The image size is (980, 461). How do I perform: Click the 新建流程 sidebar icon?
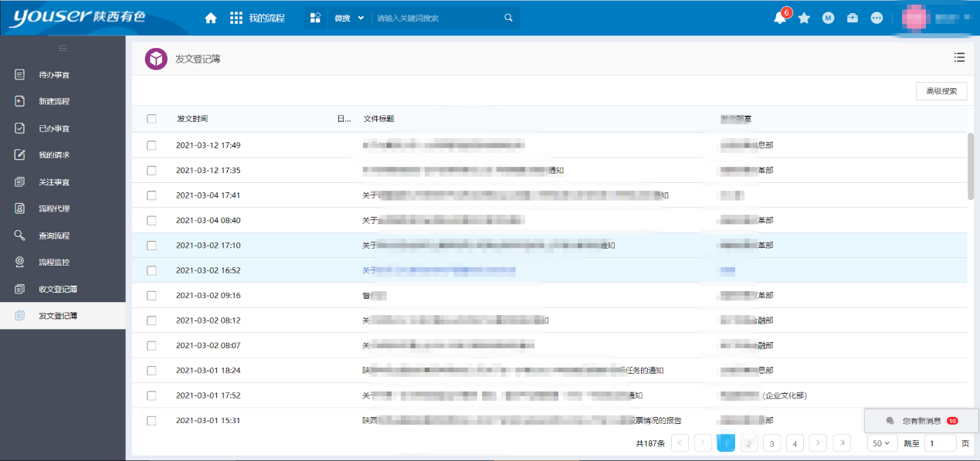point(20,101)
